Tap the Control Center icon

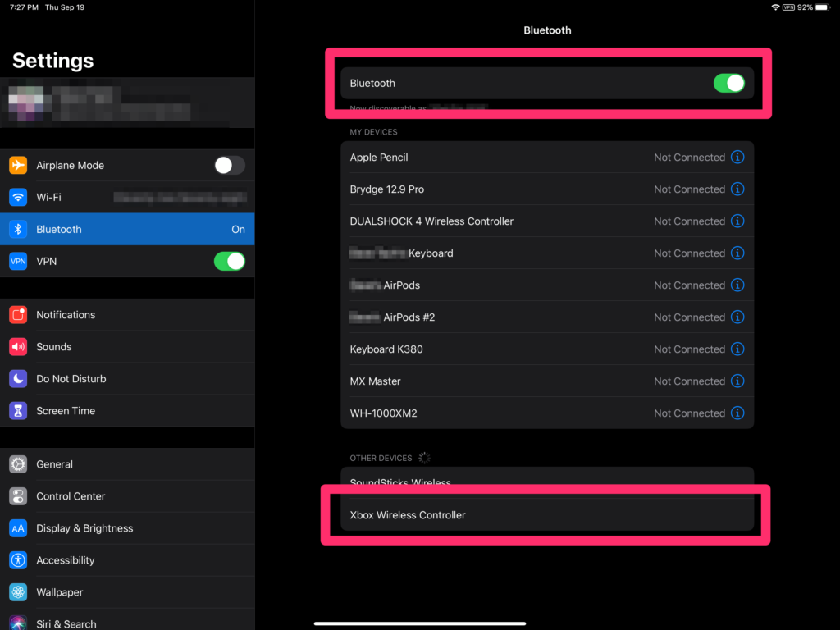[x=18, y=496]
